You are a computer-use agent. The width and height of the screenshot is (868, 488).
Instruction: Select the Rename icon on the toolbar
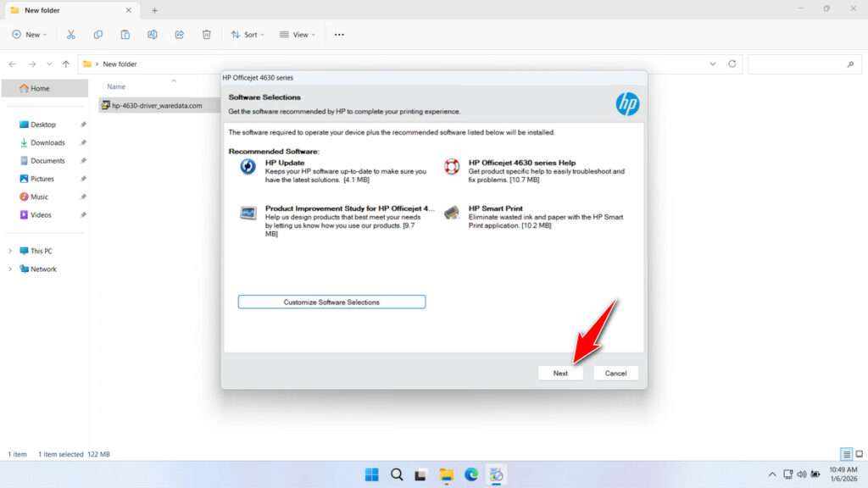pyautogui.click(x=153, y=34)
